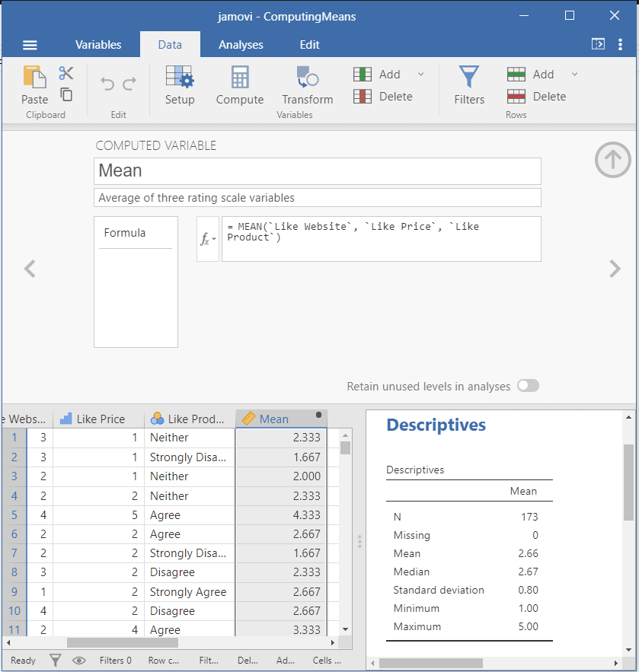
Task: Collapse the computed variable editor with up arrow
Action: [x=613, y=160]
